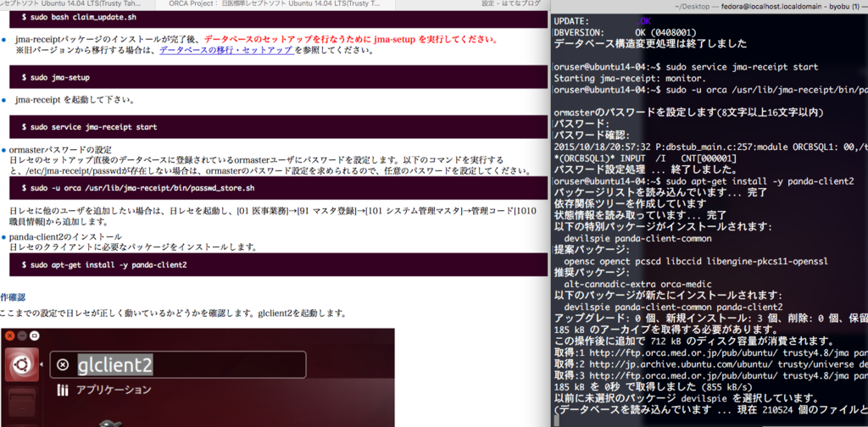Click the ormasterのパスワードを設定します terminal line

click(688, 113)
